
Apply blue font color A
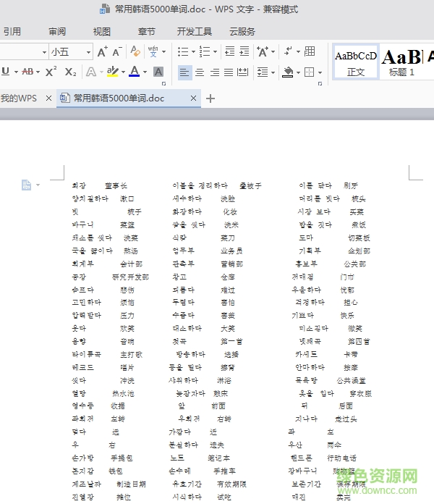click(x=135, y=72)
